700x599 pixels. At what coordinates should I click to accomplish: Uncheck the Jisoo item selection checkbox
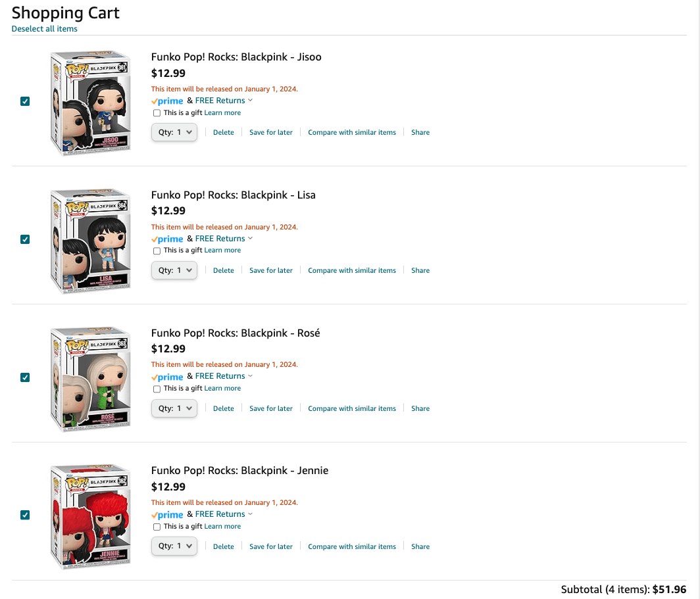[x=25, y=101]
